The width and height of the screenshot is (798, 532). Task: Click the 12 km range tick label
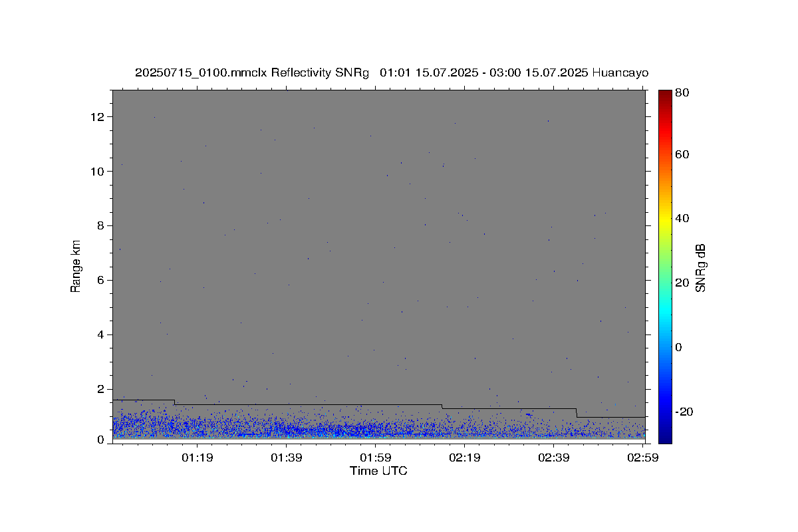coord(98,117)
